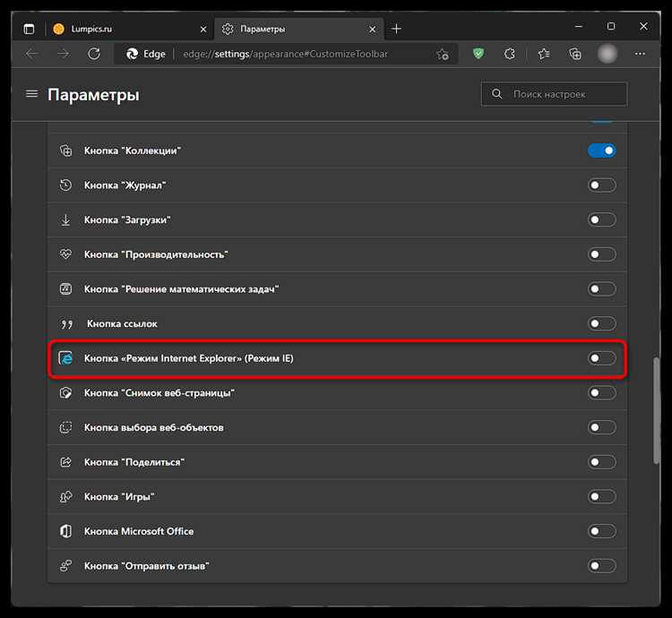The width and height of the screenshot is (672, 618).
Task: Go forward to next page
Action: (x=63, y=54)
